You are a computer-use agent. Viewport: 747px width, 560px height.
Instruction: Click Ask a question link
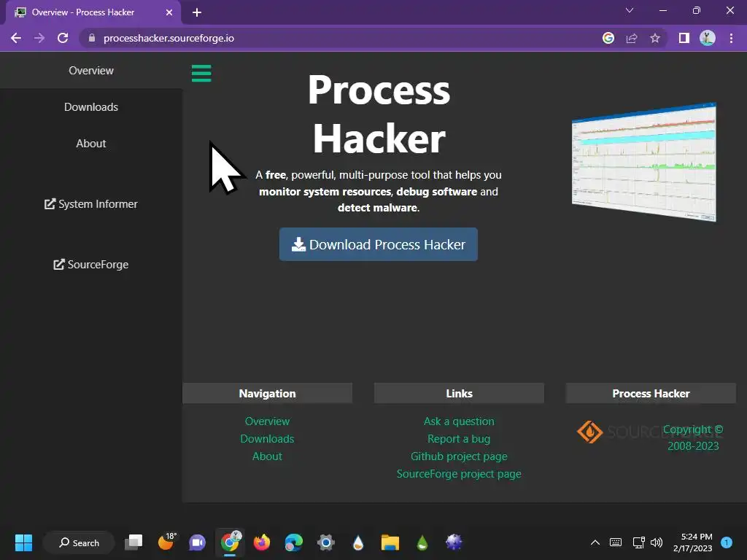coord(460,421)
